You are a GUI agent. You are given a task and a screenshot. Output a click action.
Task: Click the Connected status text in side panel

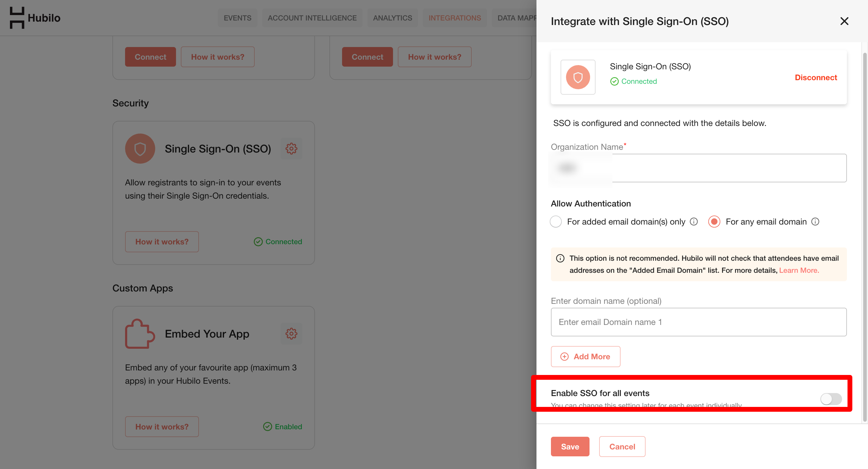[x=639, y=81]
